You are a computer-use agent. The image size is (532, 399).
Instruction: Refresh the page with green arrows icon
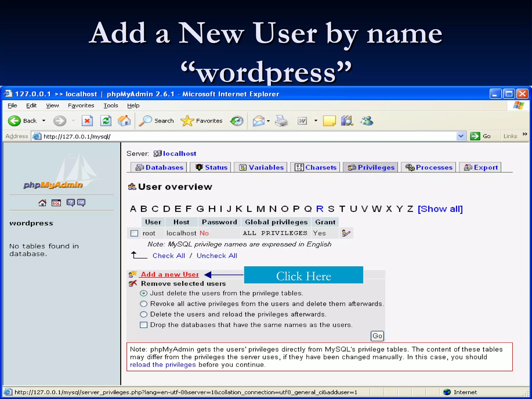[x=106, y=121]
